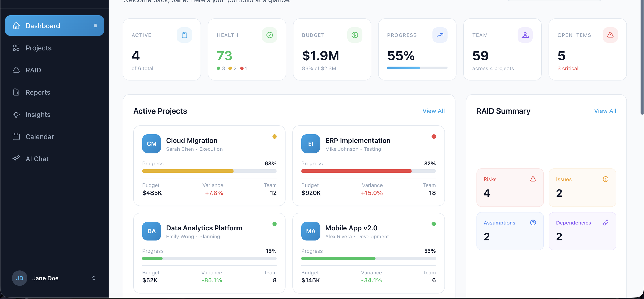
Task: Open the Projects sidebar item
Action: pyautogui.click(x=38, y=48)
